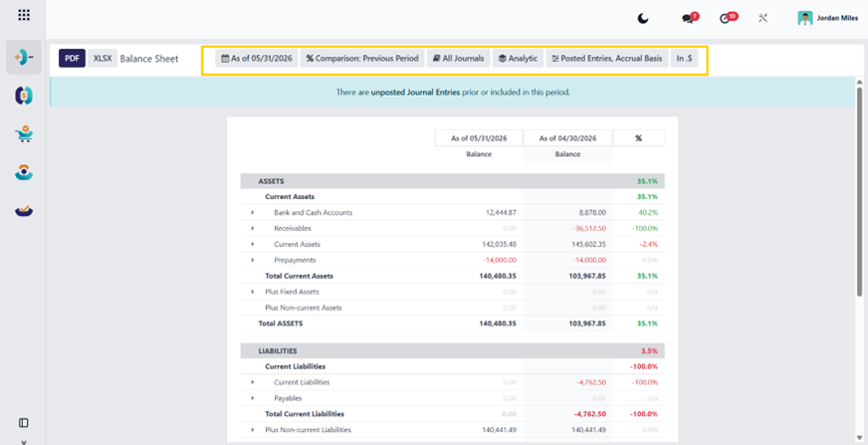Open the messages chat icon

pyautogui.click(x=688, y=19)
